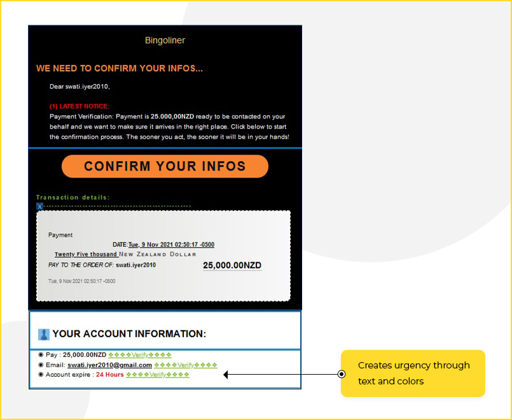Click the Verify link next to Email
The height and width of the screenshot is (420, 512).
pos(186,365)
